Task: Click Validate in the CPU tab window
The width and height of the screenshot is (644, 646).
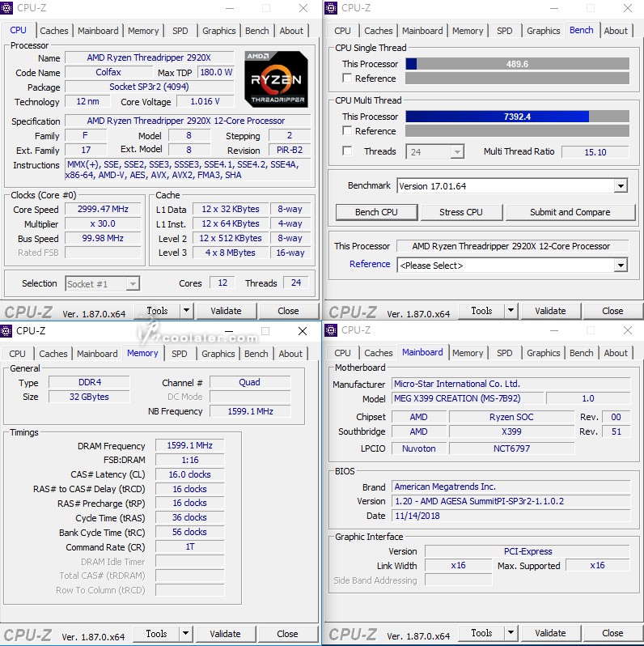Action: pyautogui.click(x=226, y=311)
